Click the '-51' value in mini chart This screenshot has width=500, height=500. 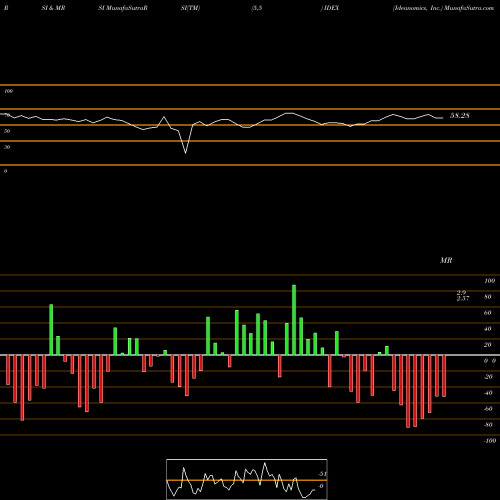(x=322, y=474)
